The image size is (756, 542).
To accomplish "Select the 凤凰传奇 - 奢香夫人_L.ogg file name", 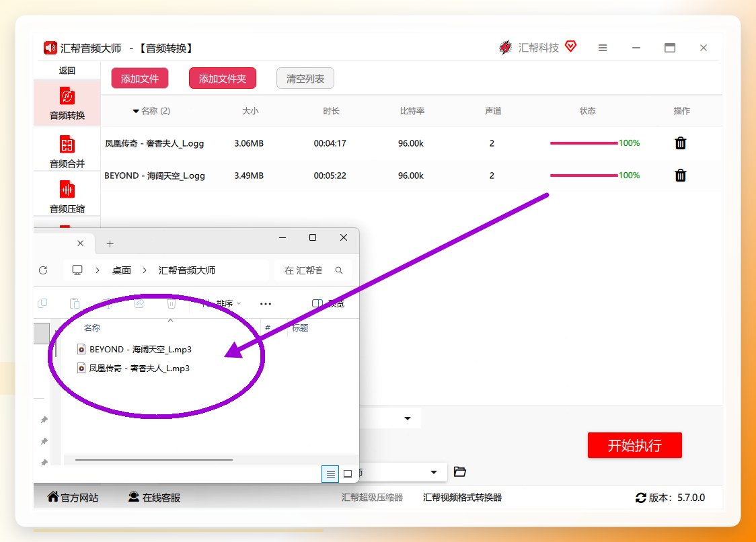I will pos(154,143).
